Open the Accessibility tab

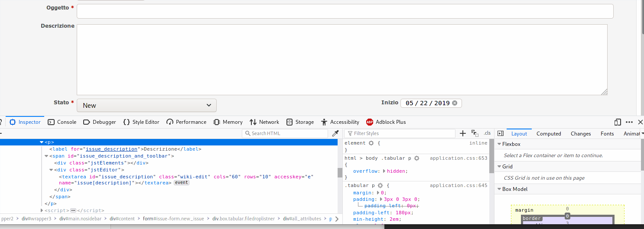tap(340, 122)
